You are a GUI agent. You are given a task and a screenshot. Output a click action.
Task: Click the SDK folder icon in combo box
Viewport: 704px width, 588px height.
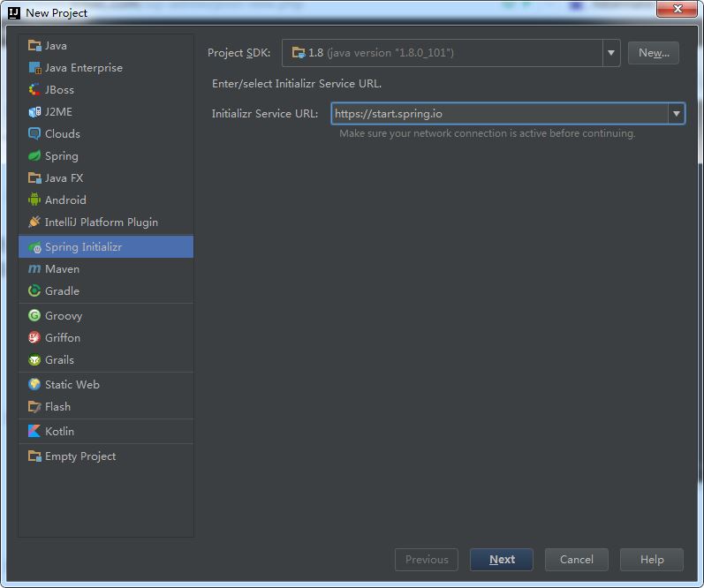click(299, 52)
